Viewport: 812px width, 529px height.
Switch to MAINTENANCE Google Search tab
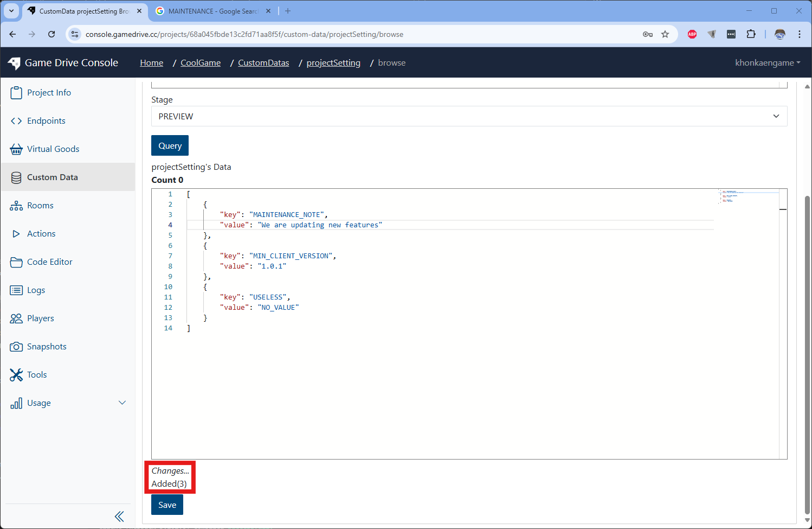click(212, 11)
